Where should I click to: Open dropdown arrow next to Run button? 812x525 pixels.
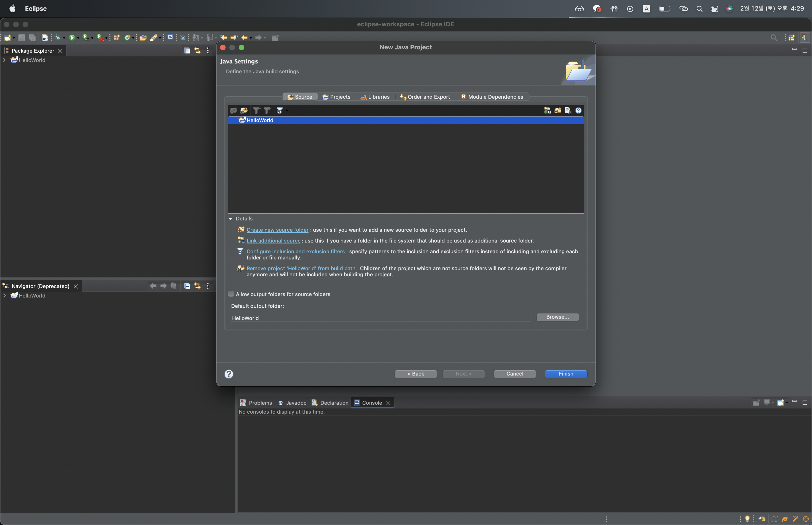[78, 38]
